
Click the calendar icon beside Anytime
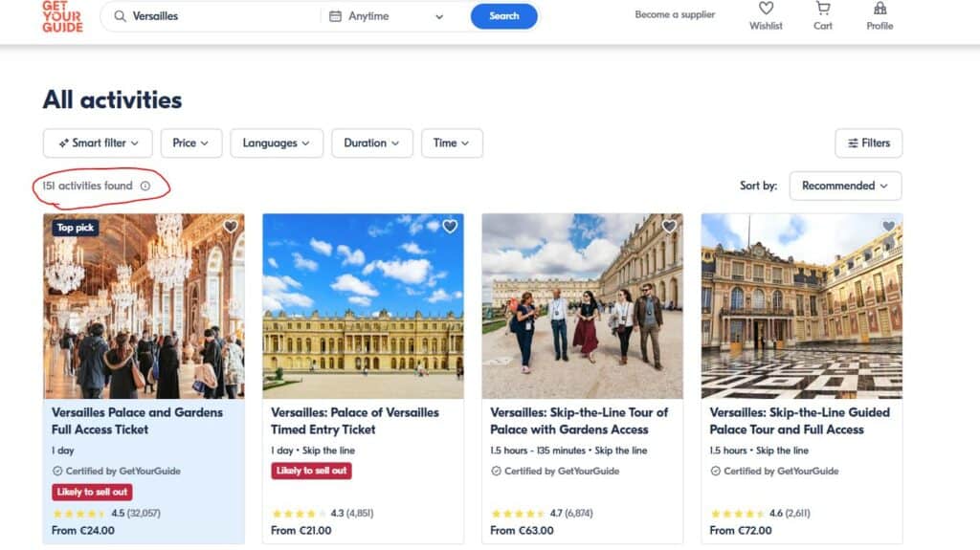[x=335, y=16]
